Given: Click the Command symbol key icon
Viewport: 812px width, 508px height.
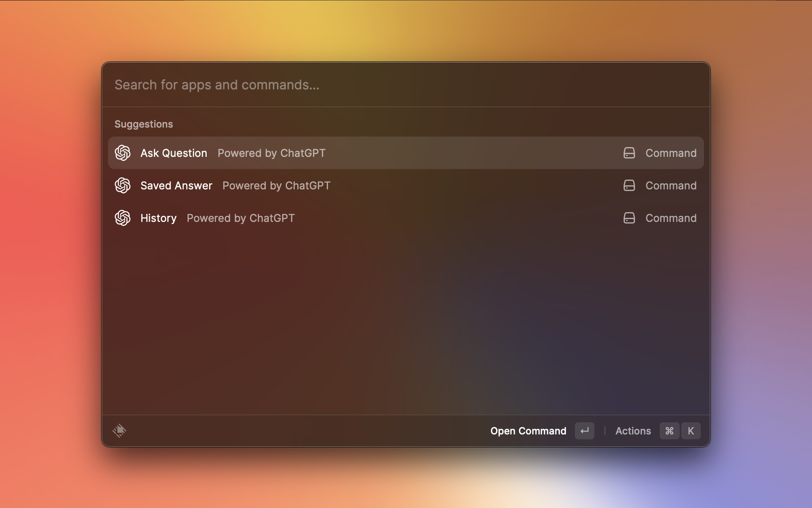Looking at the screenshot, I should pyautogui.click(x=669, y=431).
